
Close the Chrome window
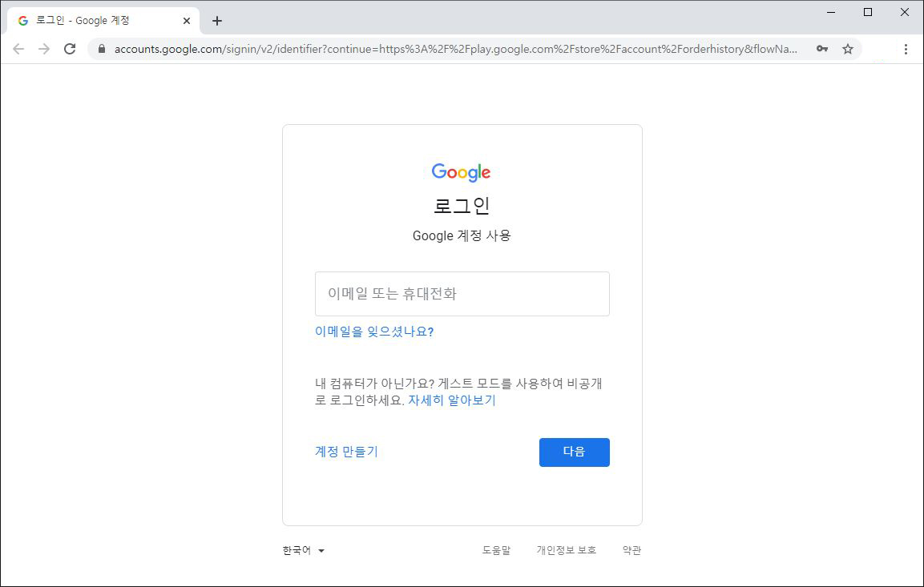pos(905,12)
